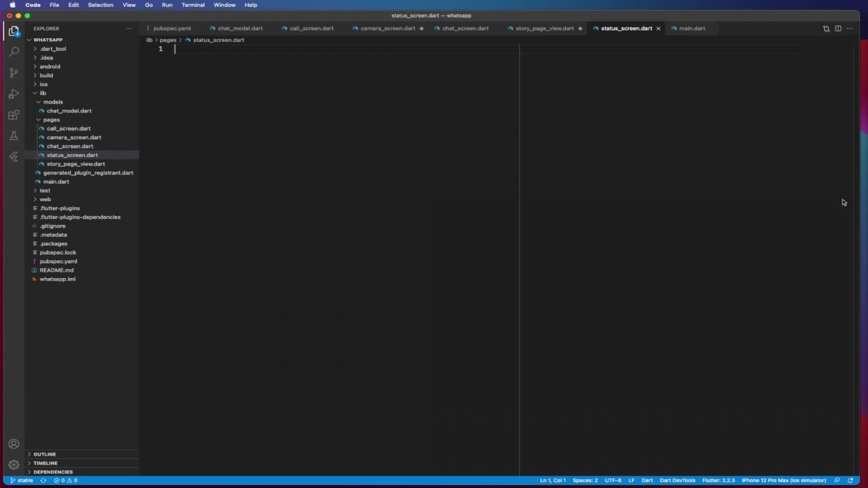Collapse the pages folder
This screenshot has width=868, height=488.
coord(51,119)
